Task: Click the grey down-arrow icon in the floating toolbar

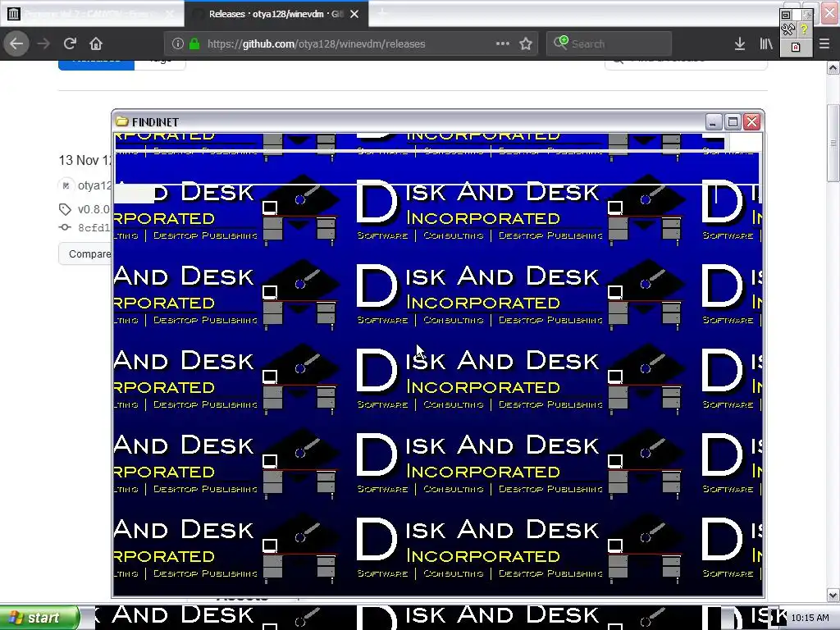Action: [806, 15]
